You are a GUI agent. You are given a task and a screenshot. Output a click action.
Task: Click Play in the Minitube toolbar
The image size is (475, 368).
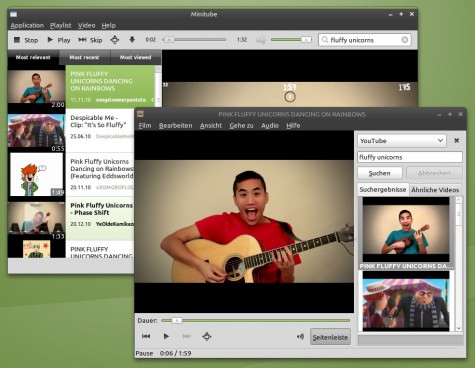(x=59, y=40)
